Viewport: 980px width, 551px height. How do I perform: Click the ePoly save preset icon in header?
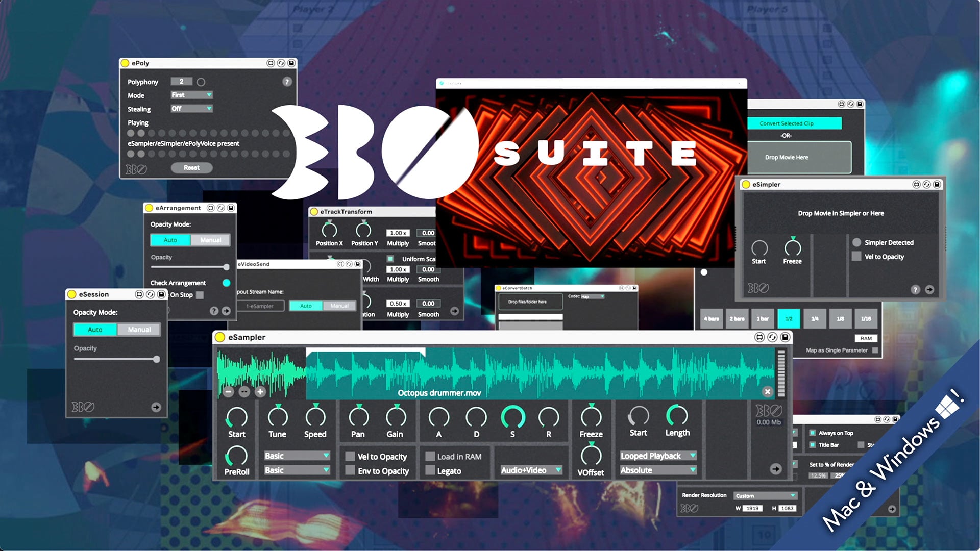click(291, 63)
